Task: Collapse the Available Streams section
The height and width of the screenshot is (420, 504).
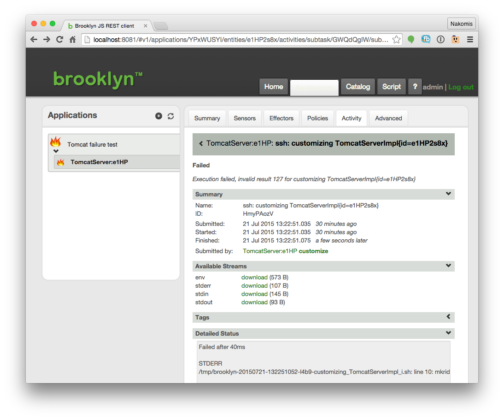Action: click(x=448, y=266)
